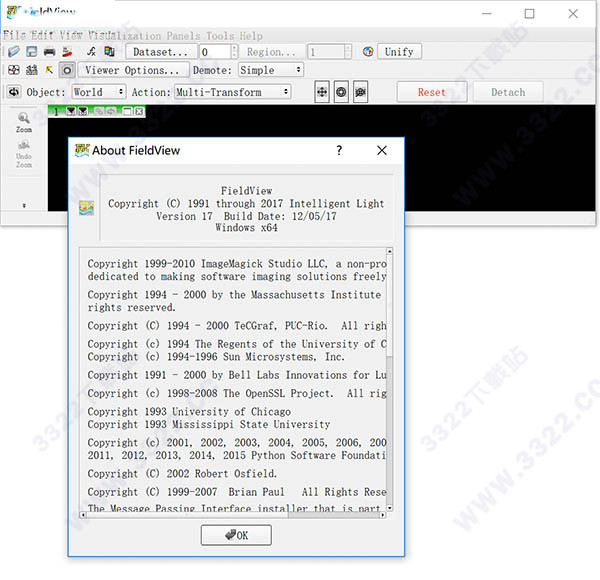Open the View menu
Viewport: 600px width, 580px height.
click(x=71, y=36)
